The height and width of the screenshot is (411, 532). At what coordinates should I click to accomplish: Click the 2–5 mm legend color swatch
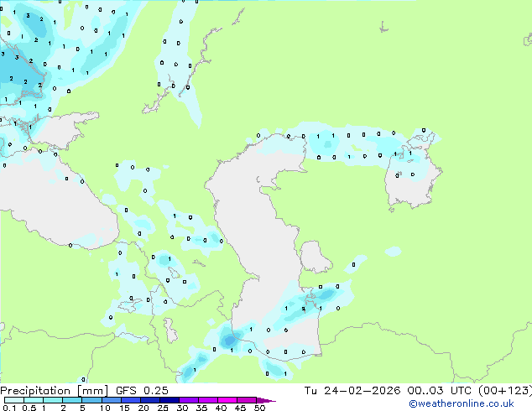(72, 400)
